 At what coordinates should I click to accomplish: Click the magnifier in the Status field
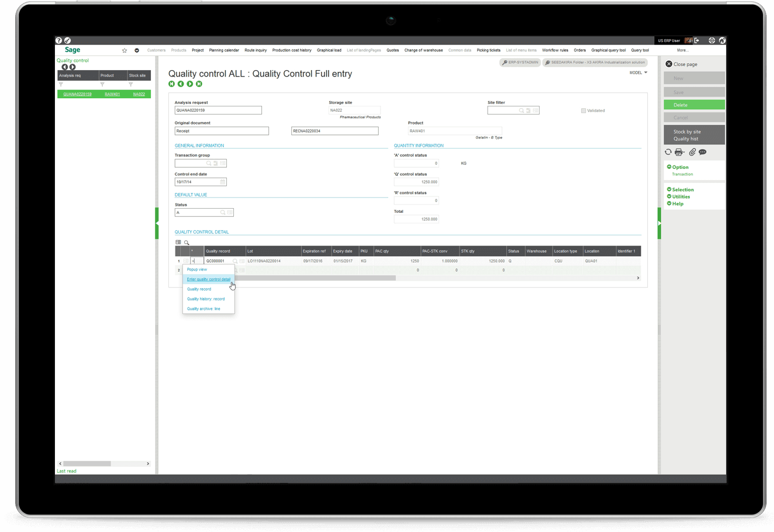(223, 212)
